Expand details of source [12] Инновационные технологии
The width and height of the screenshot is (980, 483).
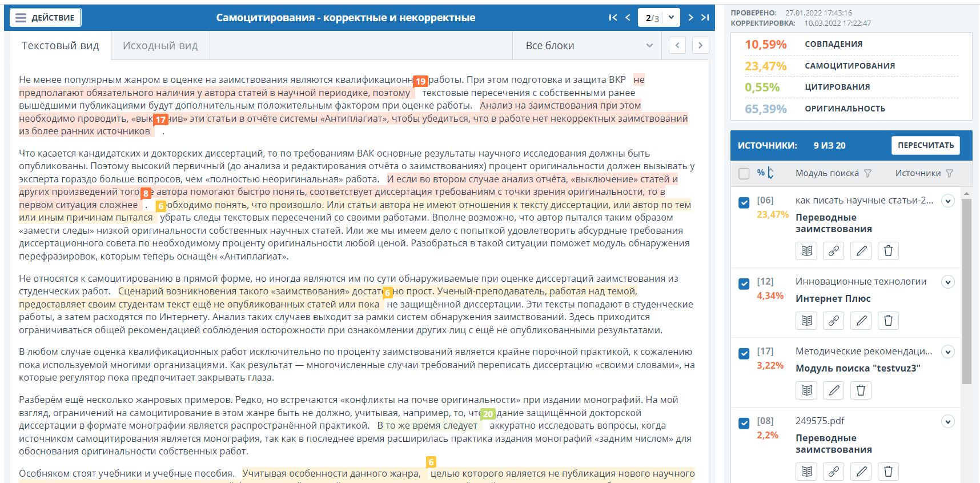tap(948, 282)
